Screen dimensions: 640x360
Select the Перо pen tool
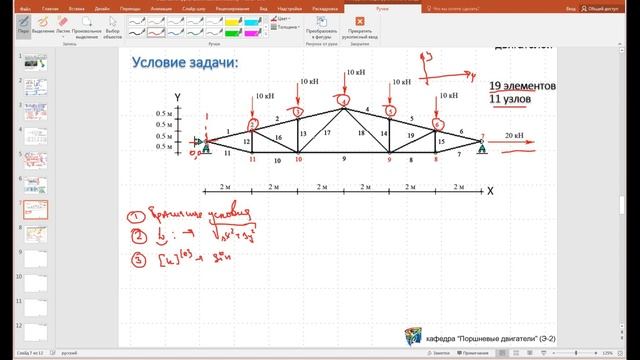coord(24,27)
